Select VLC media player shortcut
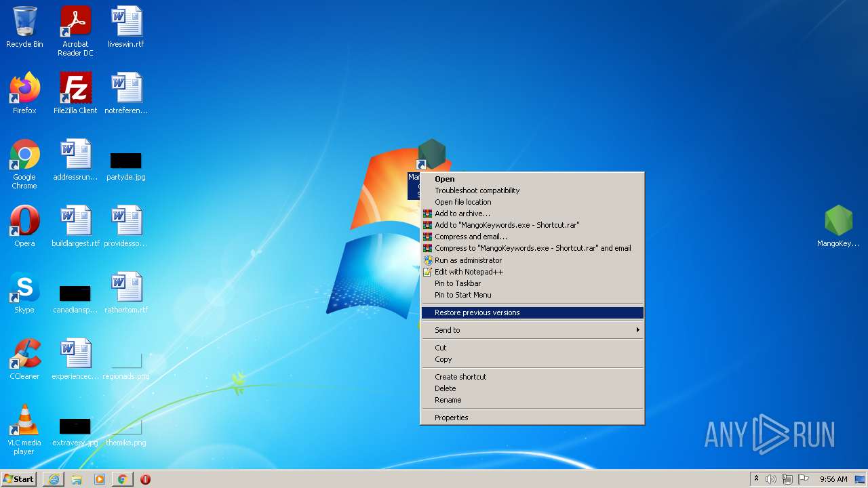 point(24,430)
